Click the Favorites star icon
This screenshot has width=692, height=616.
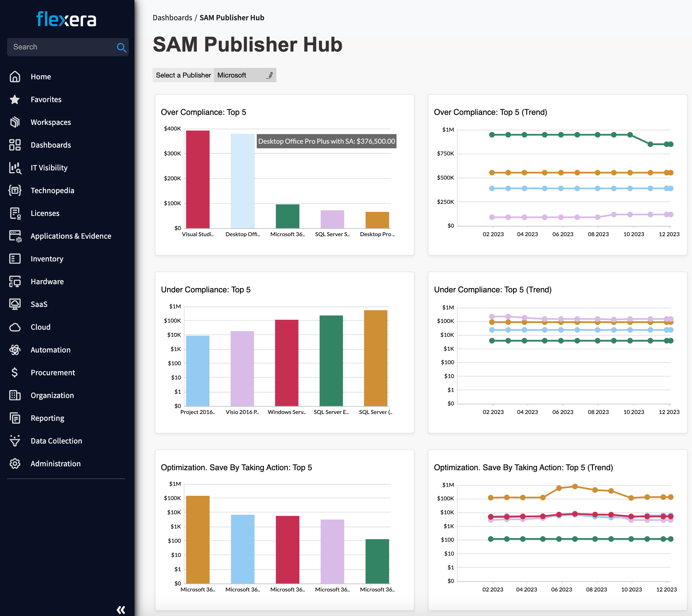coord(16,99)
